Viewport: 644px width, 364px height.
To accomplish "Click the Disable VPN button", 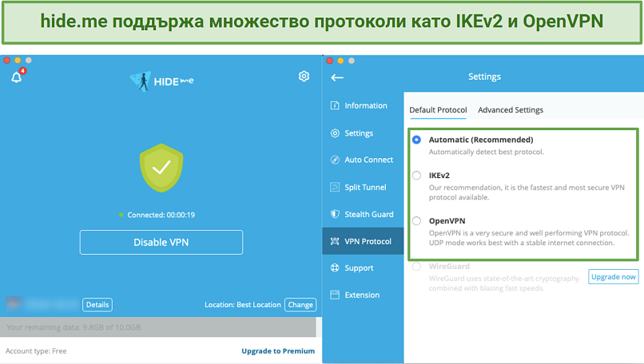I will [x=161, y=243].
